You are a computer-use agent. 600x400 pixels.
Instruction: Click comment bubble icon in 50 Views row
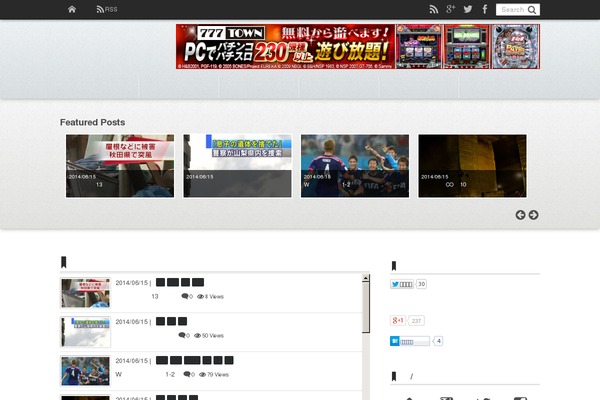point(182,335)
